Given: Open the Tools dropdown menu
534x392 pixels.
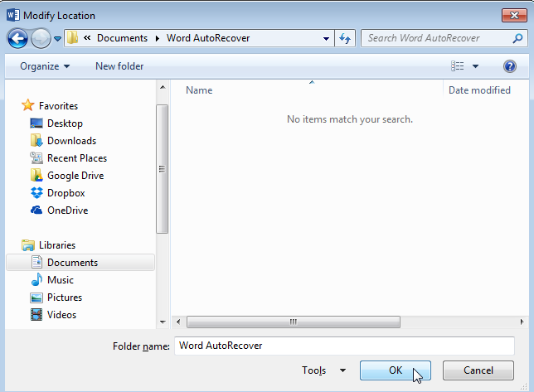Looking at the screenshot, I should click(x=324, y=370).
